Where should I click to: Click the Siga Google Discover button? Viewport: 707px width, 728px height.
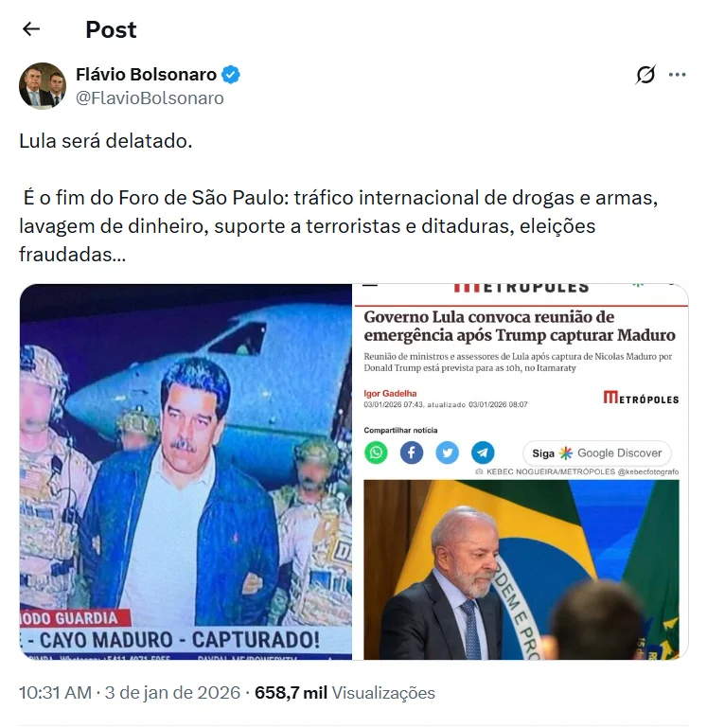pos(596,453)
